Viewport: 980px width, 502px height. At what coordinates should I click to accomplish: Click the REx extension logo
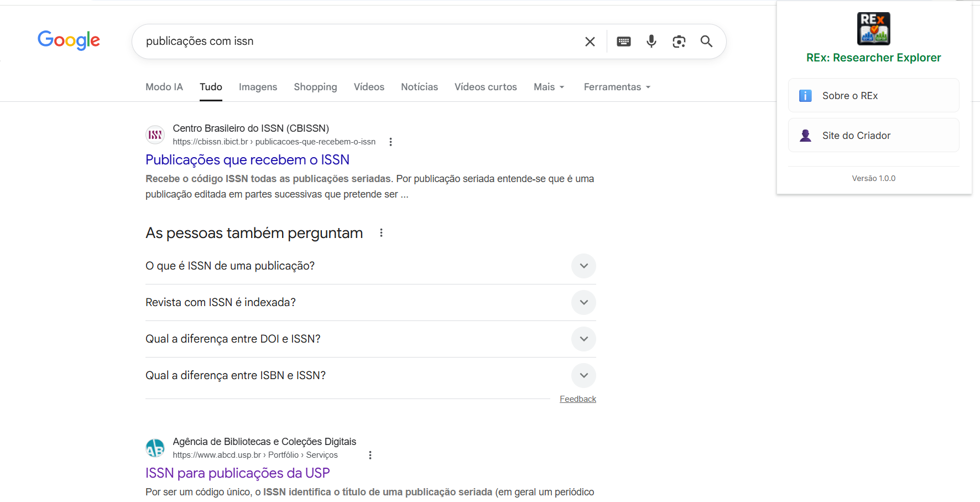tap(874, 29)
